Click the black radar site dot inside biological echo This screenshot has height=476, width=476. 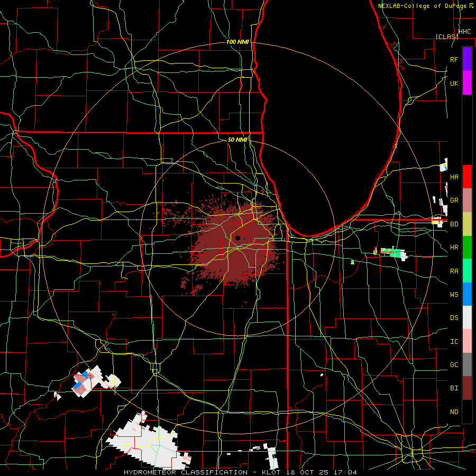pos(237,238)
